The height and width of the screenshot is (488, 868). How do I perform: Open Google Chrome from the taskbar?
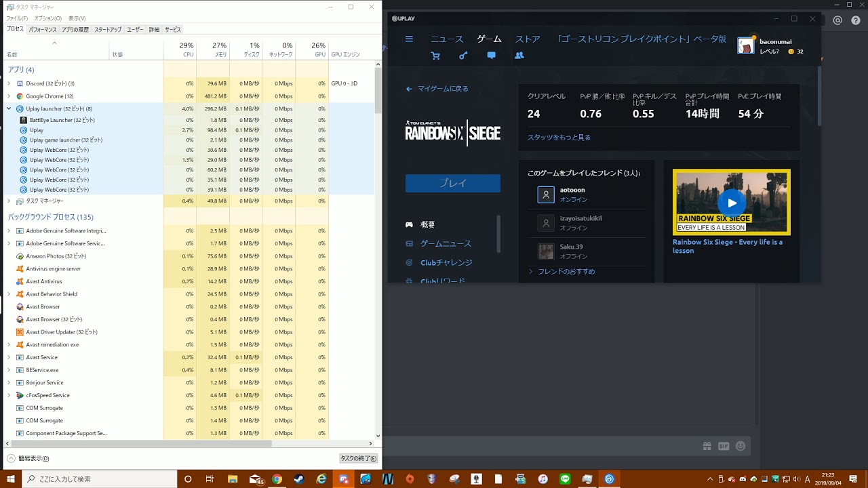click(277, 479)
